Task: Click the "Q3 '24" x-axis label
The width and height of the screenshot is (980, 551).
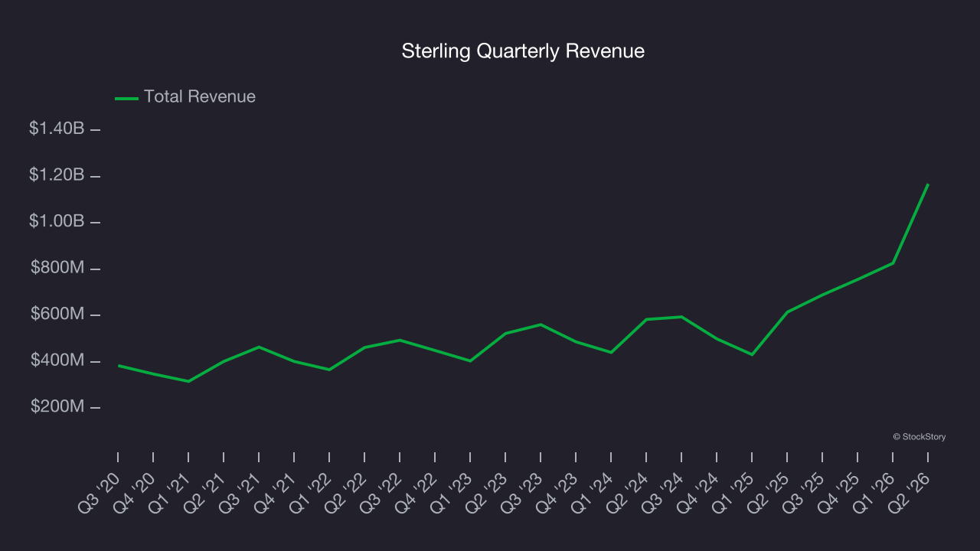Action: click(664, 492)
